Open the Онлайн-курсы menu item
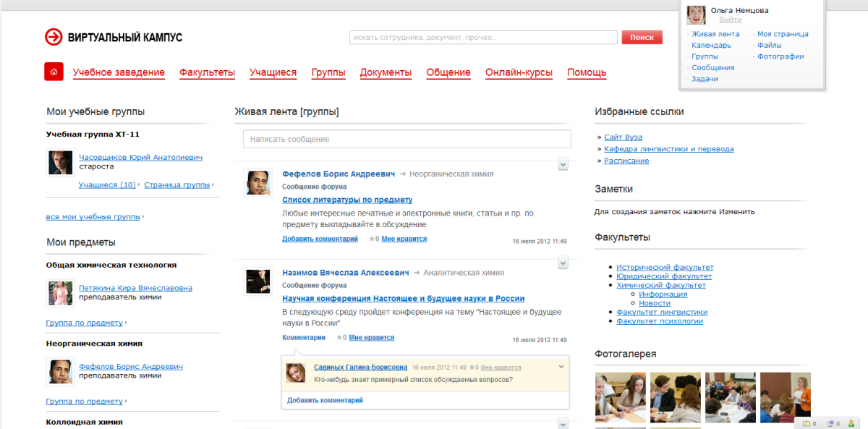The image size is (868, 429). point(519,72)
